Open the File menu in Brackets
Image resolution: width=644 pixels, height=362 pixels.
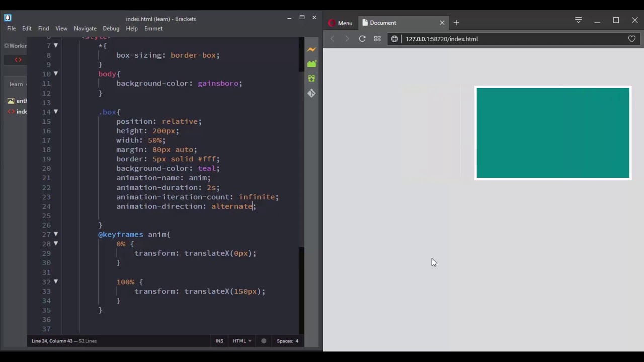click(11, 29)
